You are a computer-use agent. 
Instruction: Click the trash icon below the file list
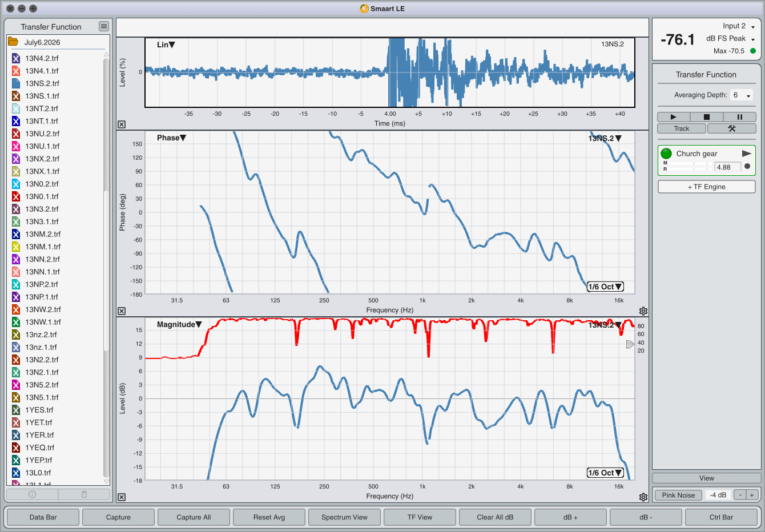click(84, 494)
